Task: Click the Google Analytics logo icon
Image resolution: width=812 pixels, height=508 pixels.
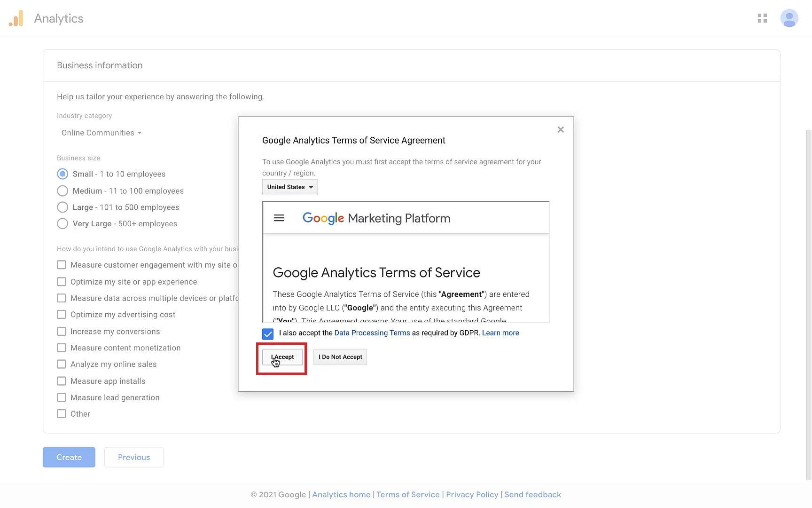Action: [x=16, y=18]
